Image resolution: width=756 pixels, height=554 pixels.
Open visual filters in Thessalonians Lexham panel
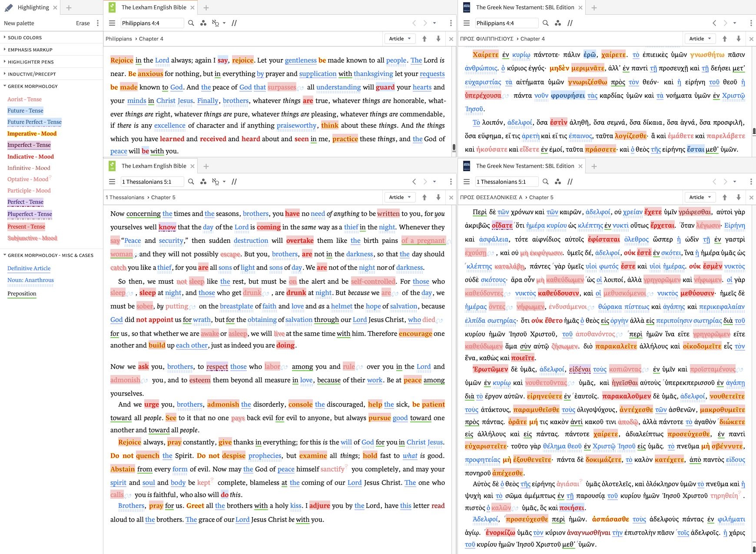pos(203,182)
